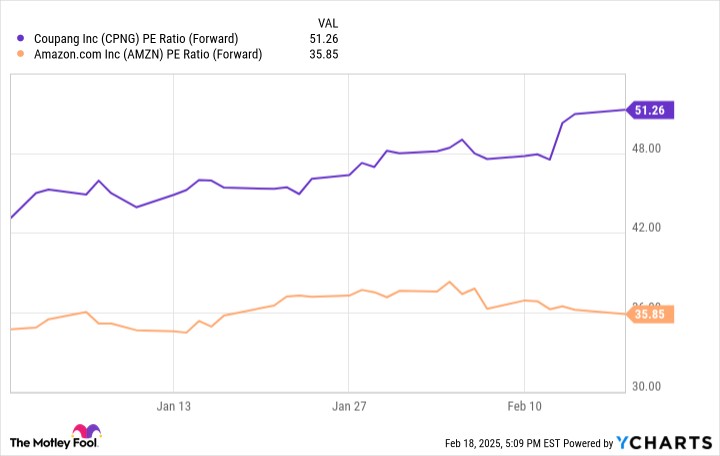
Task: Click the Jan 27 axis label
Action: (349, 406)
